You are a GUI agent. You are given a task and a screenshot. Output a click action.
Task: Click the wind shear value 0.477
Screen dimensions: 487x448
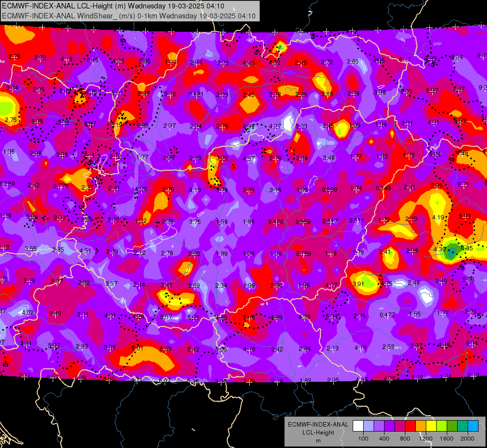(x=388, y=315)
